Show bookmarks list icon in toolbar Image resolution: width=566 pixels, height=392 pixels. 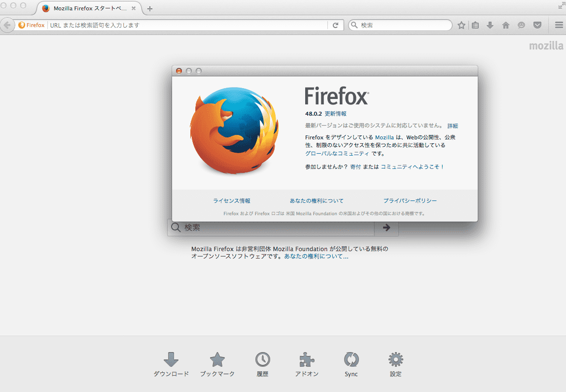pos(475,25)
